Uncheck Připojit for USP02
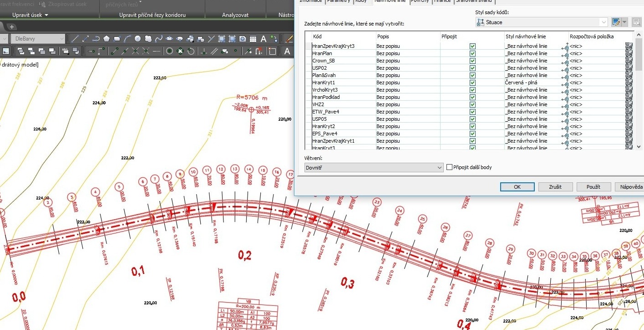Image resolution: width=644 pixels, height=330 pixels. click(x=472, y=68)
